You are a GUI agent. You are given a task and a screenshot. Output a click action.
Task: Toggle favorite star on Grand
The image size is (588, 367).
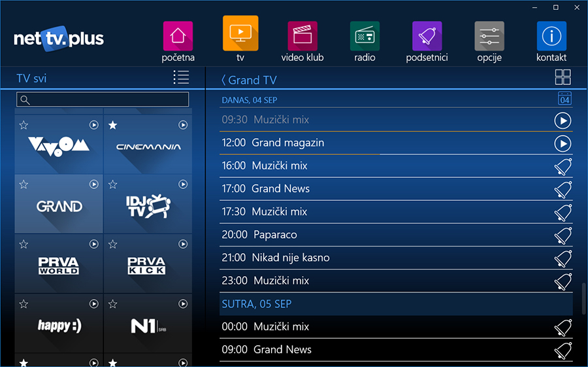(x=24, y=184)
